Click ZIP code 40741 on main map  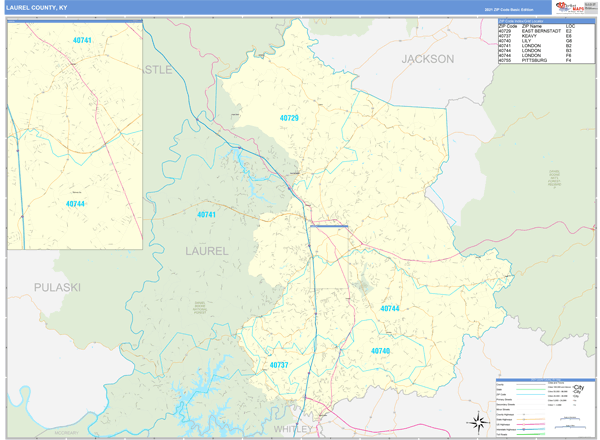tap(206, 215)
